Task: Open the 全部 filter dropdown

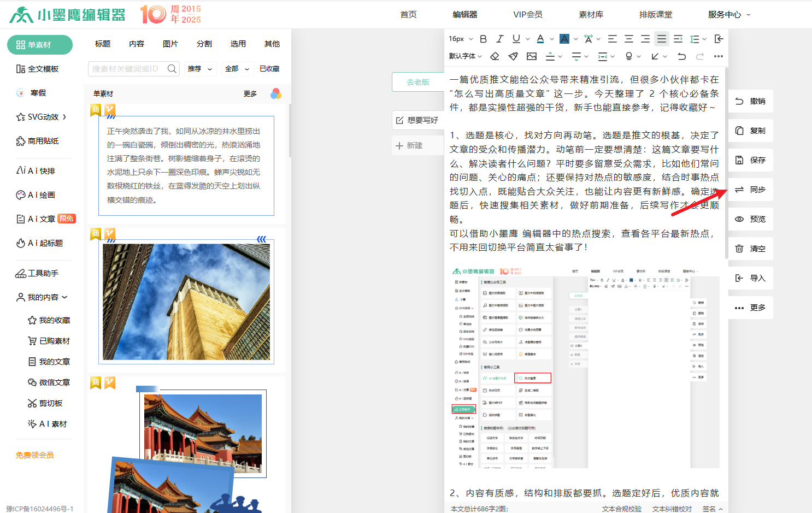Action: click(237, 69)
